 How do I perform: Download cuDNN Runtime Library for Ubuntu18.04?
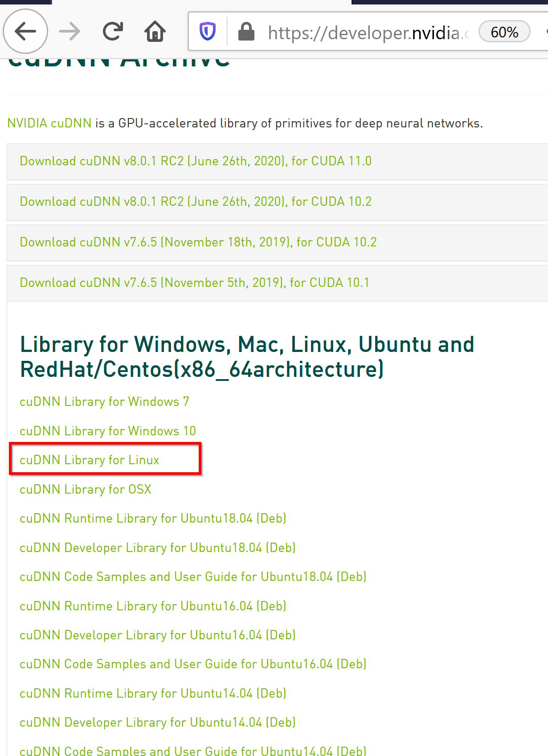(x=153, y=518)
